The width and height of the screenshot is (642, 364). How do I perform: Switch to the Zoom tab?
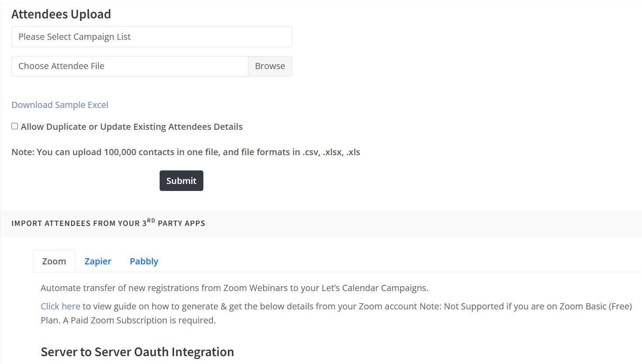(x=54, y=261)
